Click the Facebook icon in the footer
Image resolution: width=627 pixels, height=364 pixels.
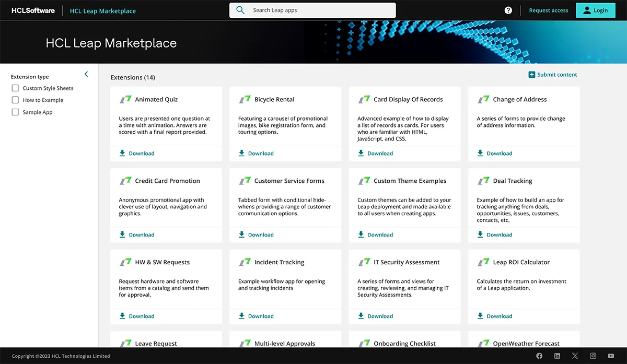pos(539,356)
